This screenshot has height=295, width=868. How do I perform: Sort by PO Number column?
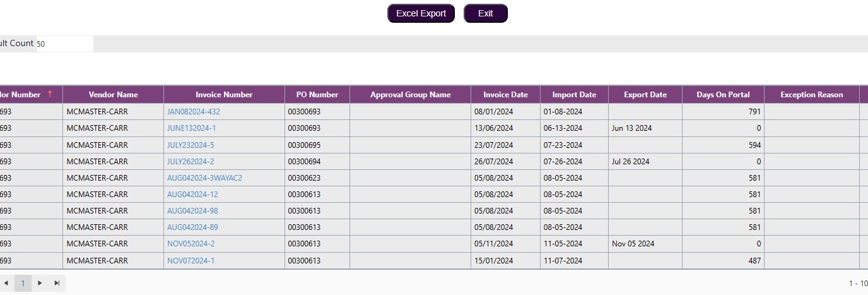pos(317,95)
